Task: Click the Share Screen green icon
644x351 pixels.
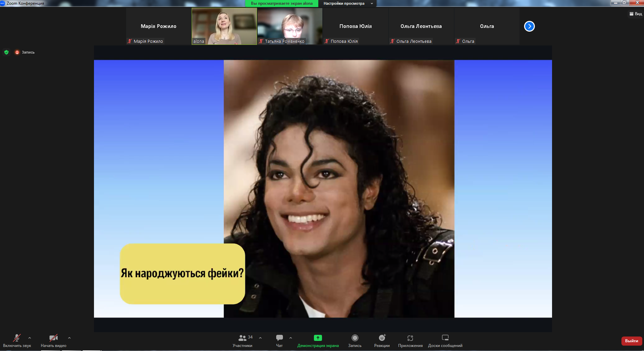Action: coord(318,338)
